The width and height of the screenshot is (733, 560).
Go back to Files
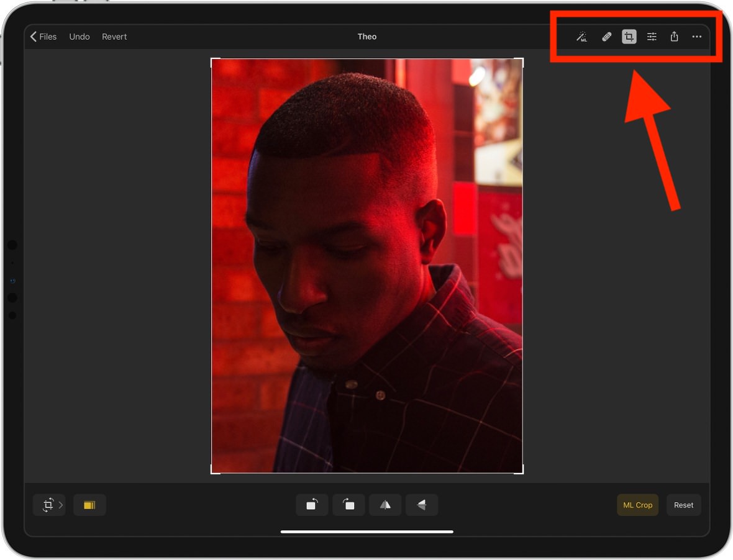tap(43, 37)
